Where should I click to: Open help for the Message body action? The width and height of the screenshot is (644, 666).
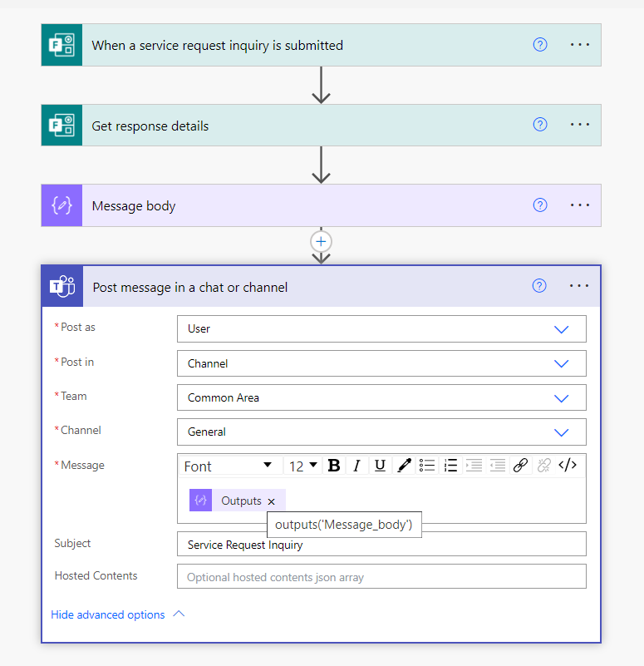540,205
